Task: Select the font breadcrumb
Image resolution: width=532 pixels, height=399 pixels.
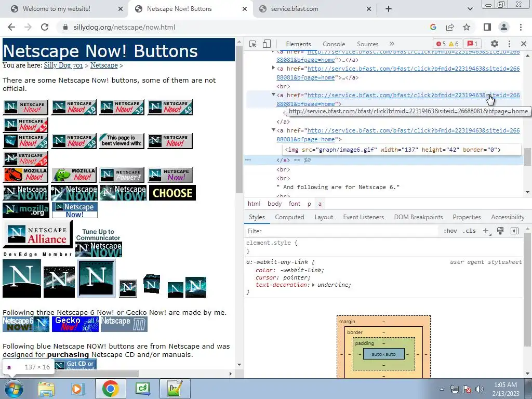Action: pyautogui.click(x=295, y=204)
